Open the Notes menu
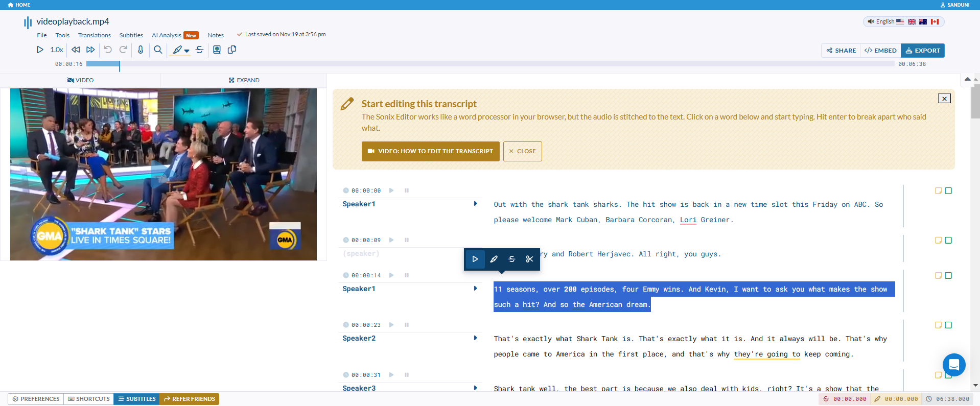The height and width of the screenshot is (406, 980). 216,35
